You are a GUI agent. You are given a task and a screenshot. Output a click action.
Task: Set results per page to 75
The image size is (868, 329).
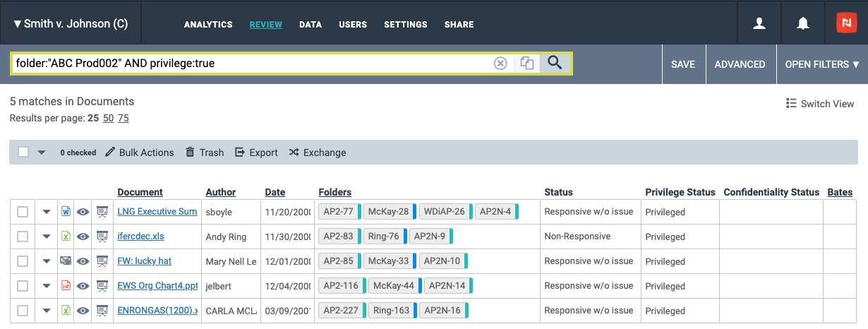click(x=123, y=118)
